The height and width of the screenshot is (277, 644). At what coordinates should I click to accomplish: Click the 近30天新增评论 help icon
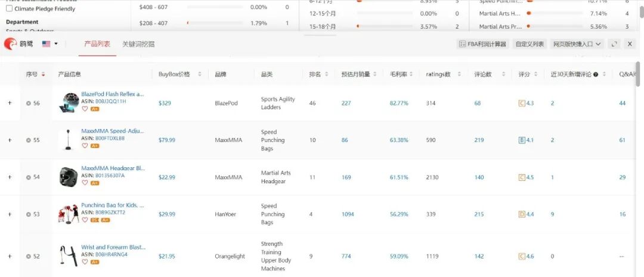596,75
